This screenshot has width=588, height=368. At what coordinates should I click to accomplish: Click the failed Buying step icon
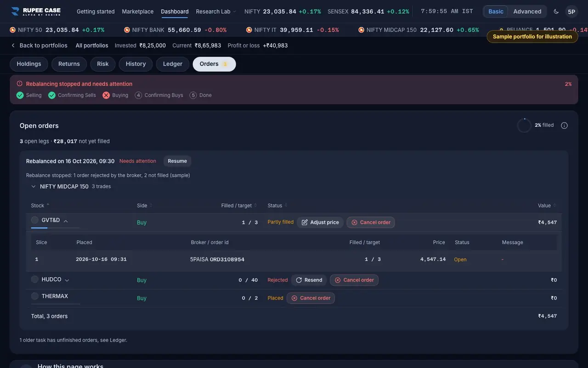[106, 95]
